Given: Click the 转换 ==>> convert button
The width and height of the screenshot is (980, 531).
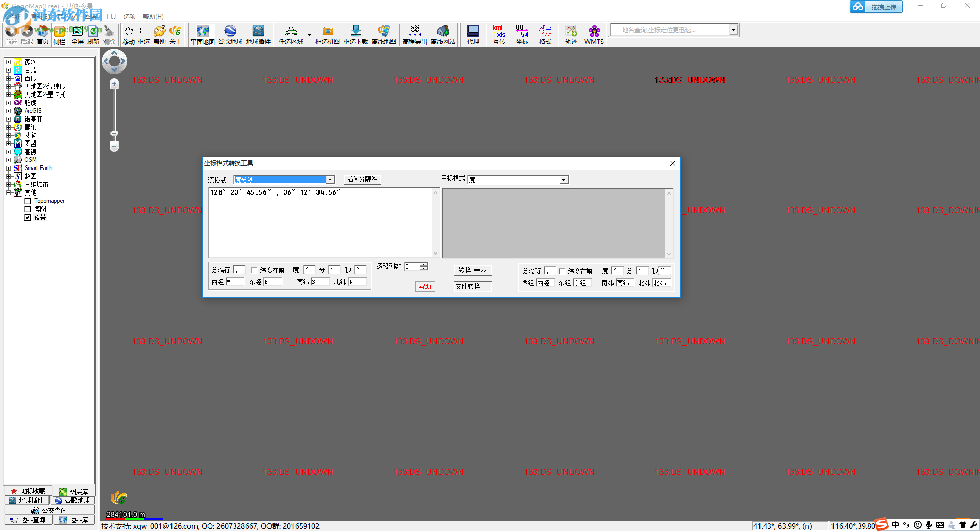Looking at the screenshot, I should click(472, 270).
